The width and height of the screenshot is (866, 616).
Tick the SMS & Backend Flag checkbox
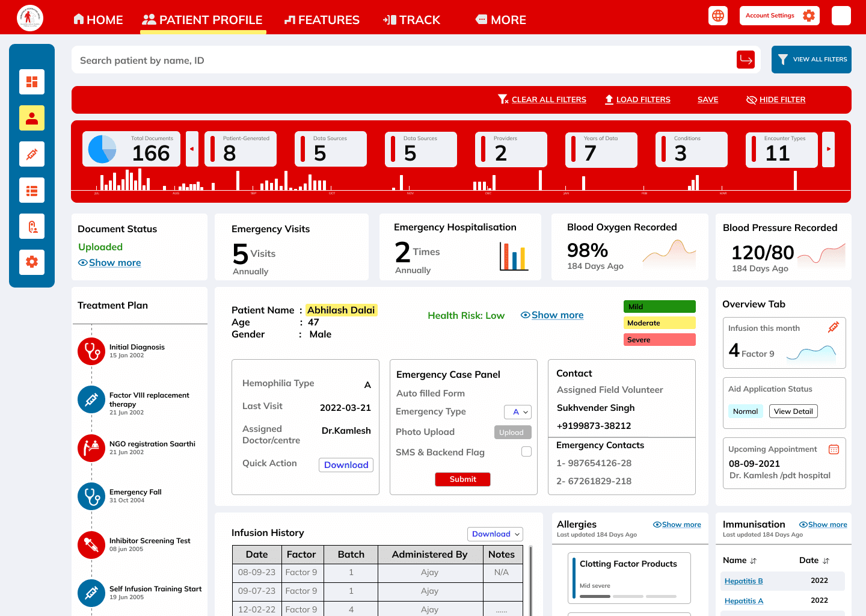pyautogui.click(x=526, y=452)
